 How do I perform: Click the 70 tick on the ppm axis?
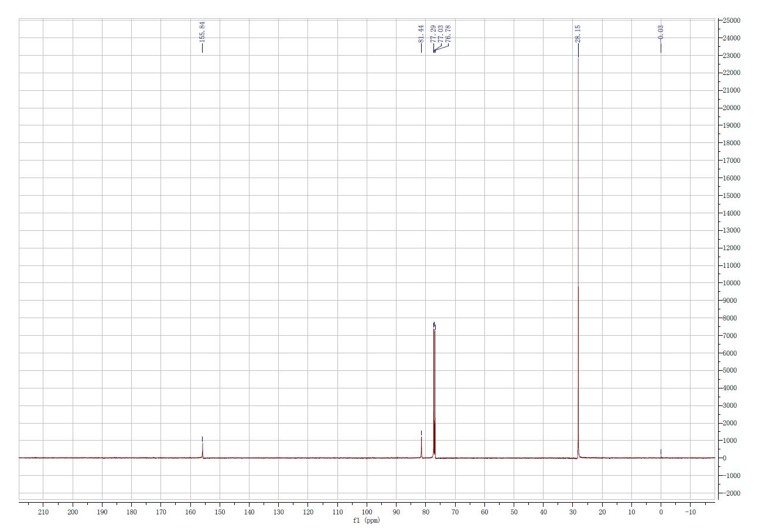(455, 512)
